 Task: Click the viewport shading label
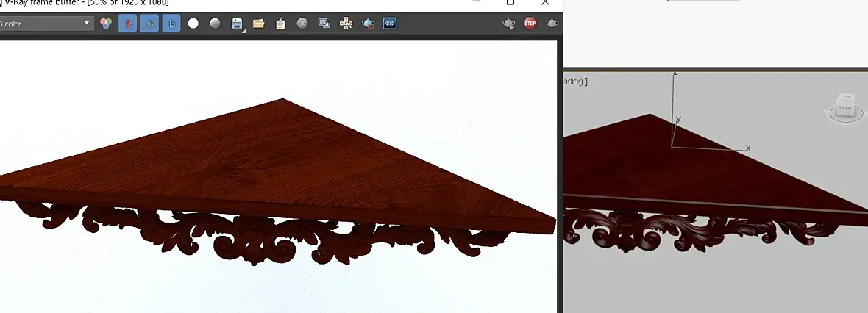(575, 82)
